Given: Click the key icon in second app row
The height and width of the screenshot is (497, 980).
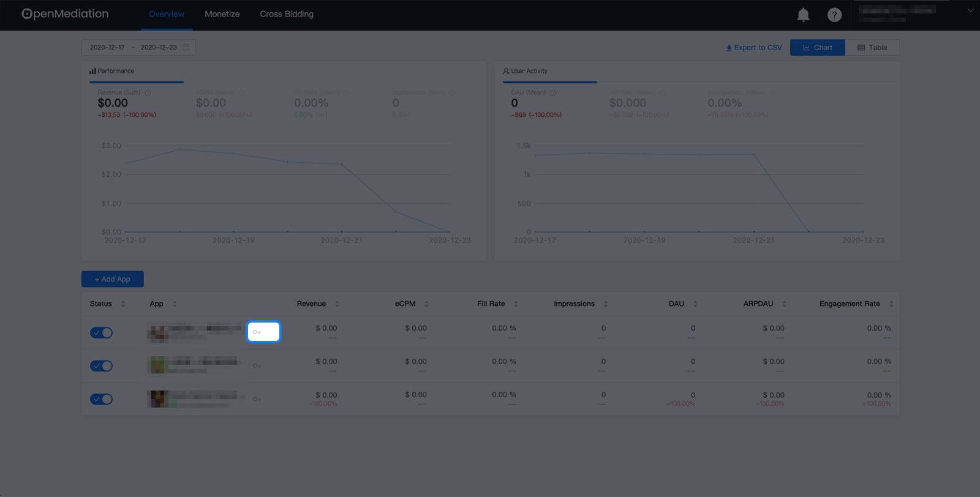Looking at the screenshot, I should pos(257,366).
